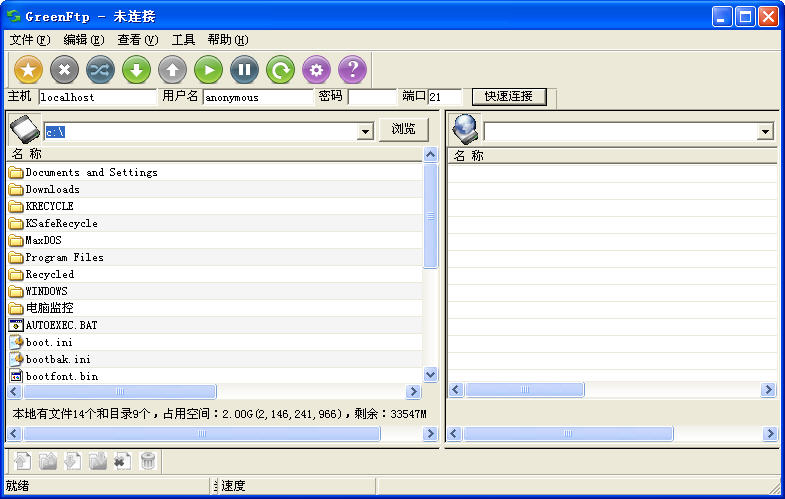Click the blue crossed-arrows toolbar icon
Image resolution: width=785 pixels, height=499 pixels.
tap(100, 69)
